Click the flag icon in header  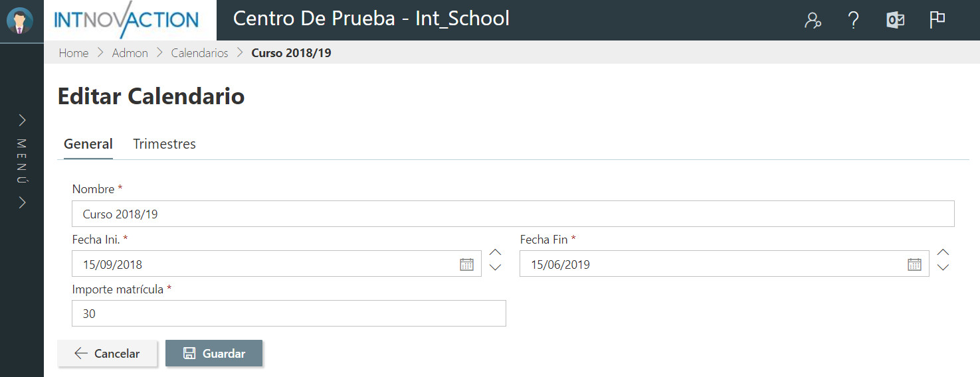coord(937,20)
